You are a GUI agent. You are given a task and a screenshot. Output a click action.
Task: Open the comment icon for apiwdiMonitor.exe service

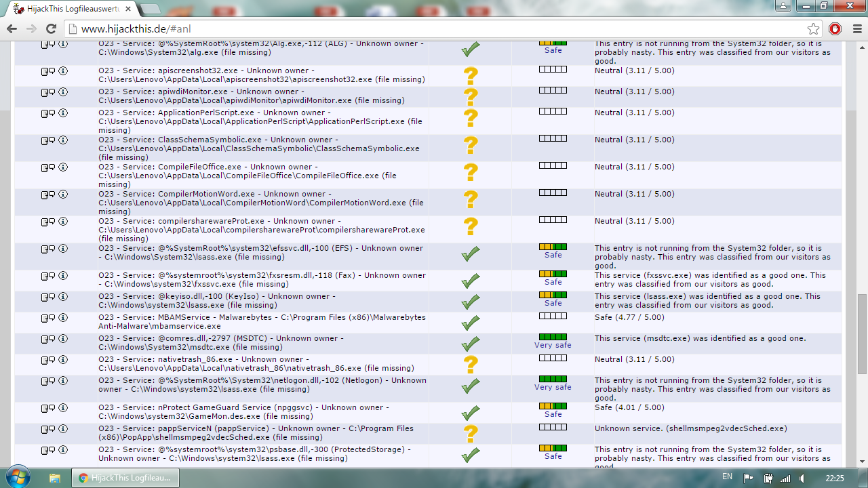click(x=48, y=92)
